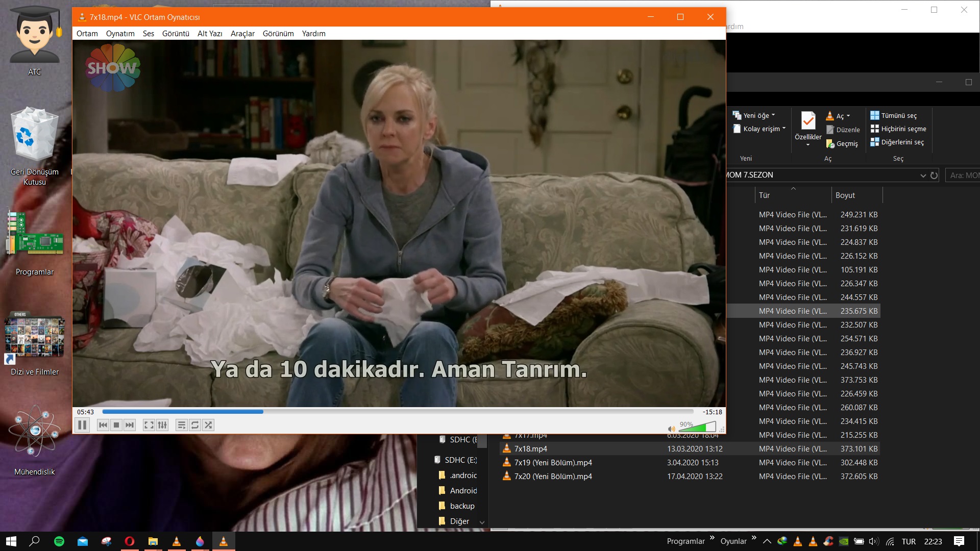Image resolution: width=980 pixels, height=551 pixels.
Task: Open the Alt Yazı menu
Action: point(210,34)
